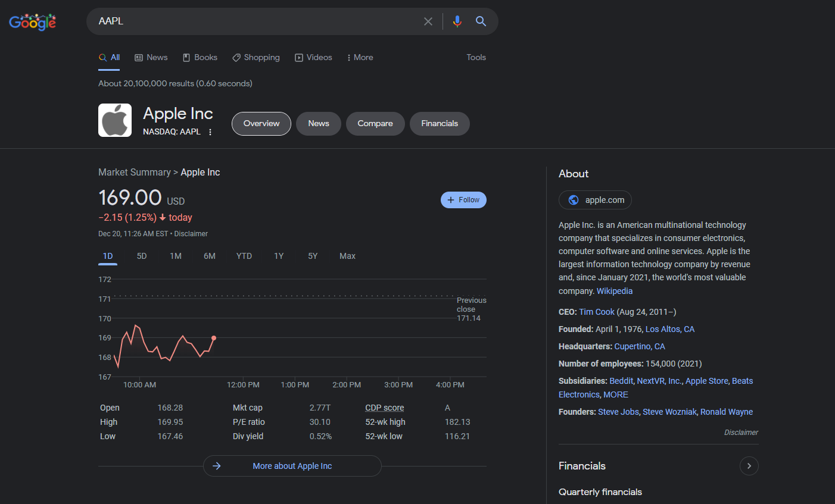Select the Compare chip
835x504 pixels.
pos(375,124)
